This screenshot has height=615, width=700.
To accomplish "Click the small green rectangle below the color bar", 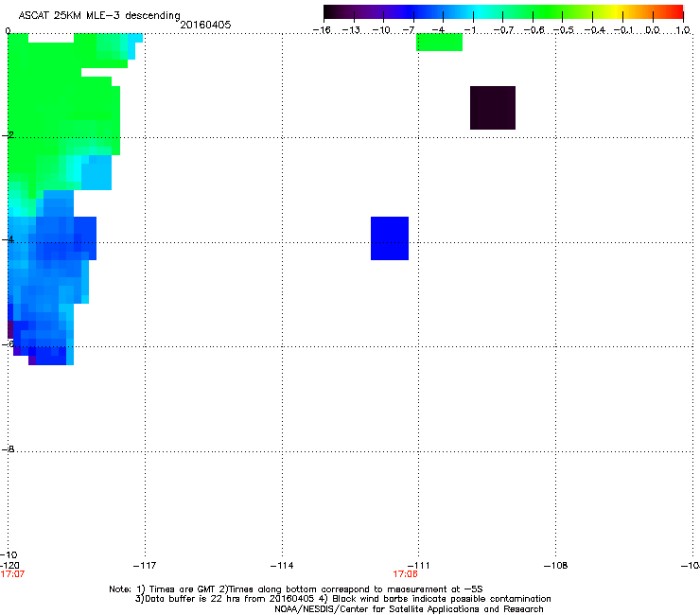I will 439,43.
